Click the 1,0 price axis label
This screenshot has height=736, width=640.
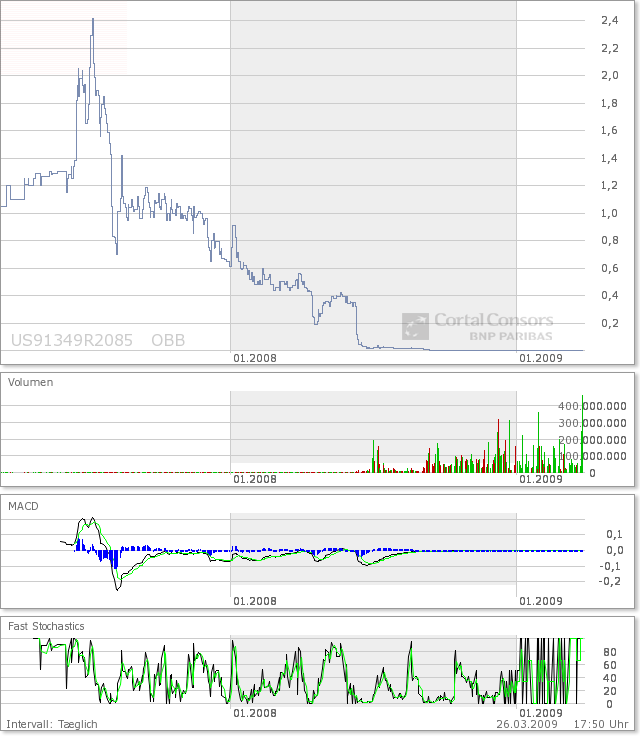[607, 213]
